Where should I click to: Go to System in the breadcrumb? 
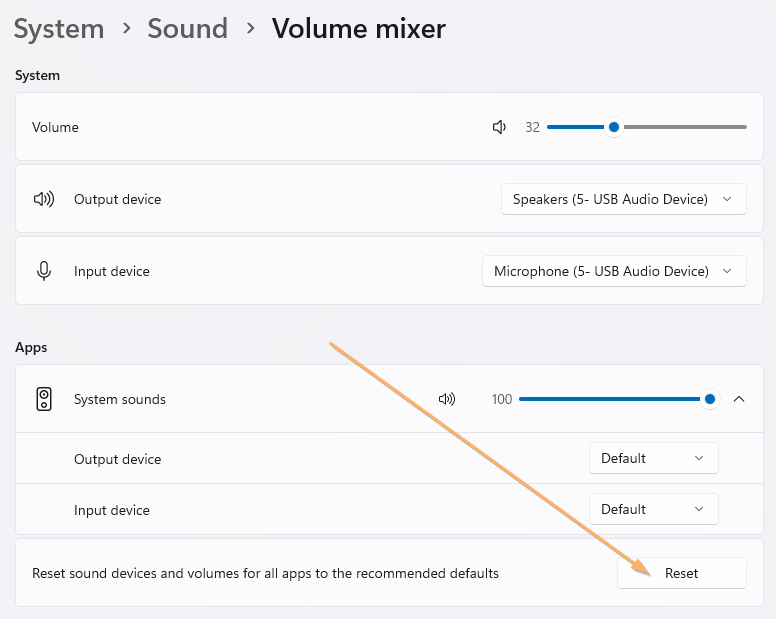[59, 29]
